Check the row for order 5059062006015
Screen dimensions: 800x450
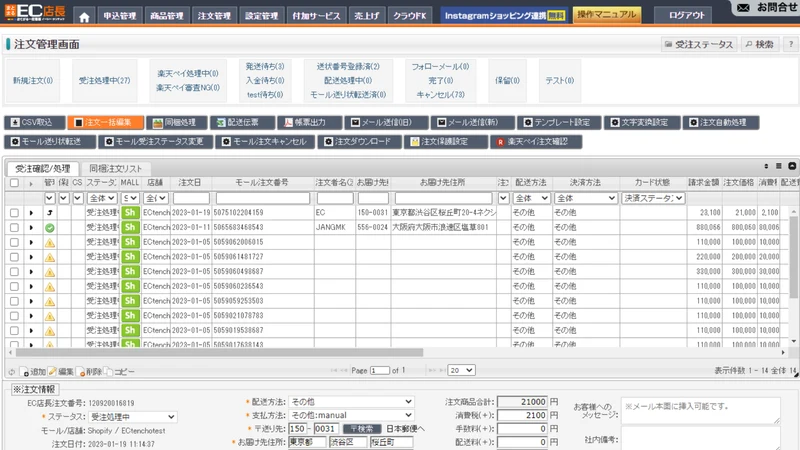pos(14,242)
